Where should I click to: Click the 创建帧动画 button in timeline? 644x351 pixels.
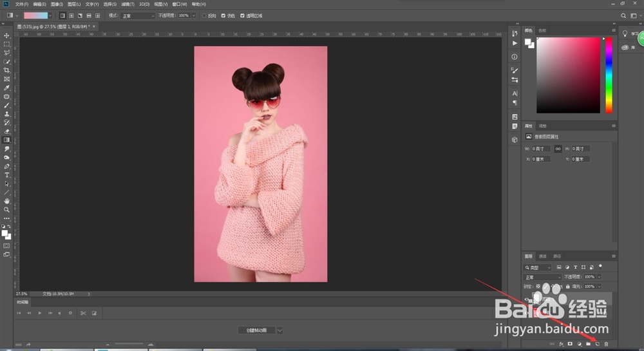point(256,330)
